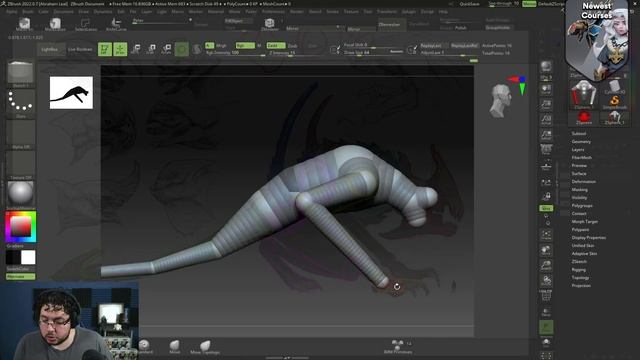This screenshot has height=360, width=640.
Task: Adjust the Rgb Intensity slider
Action: pos(236,53)
